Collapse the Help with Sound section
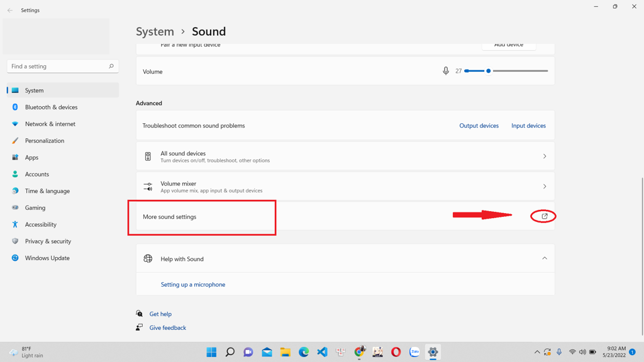 click(545, 258)
